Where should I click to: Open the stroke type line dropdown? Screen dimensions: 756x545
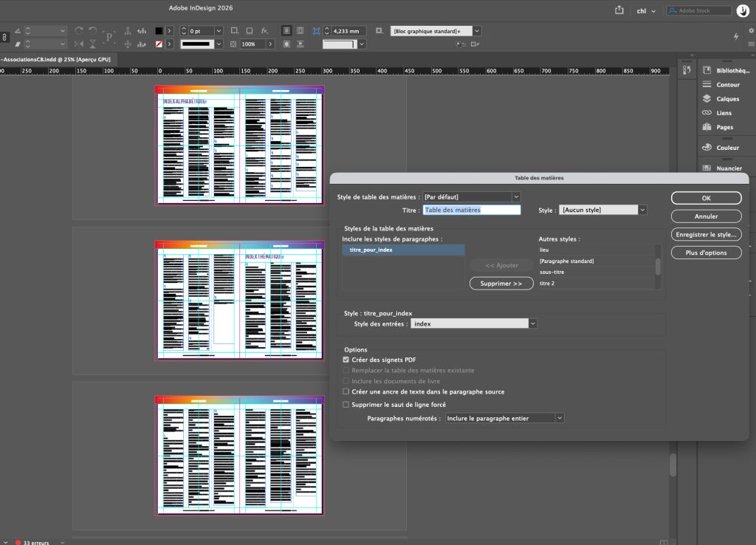click(219, 44)
